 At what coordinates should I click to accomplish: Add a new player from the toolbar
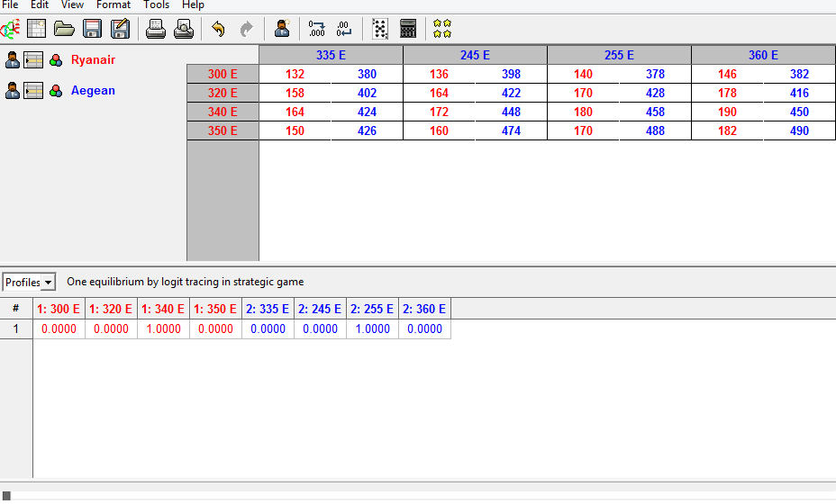click(x=281, y=29)
